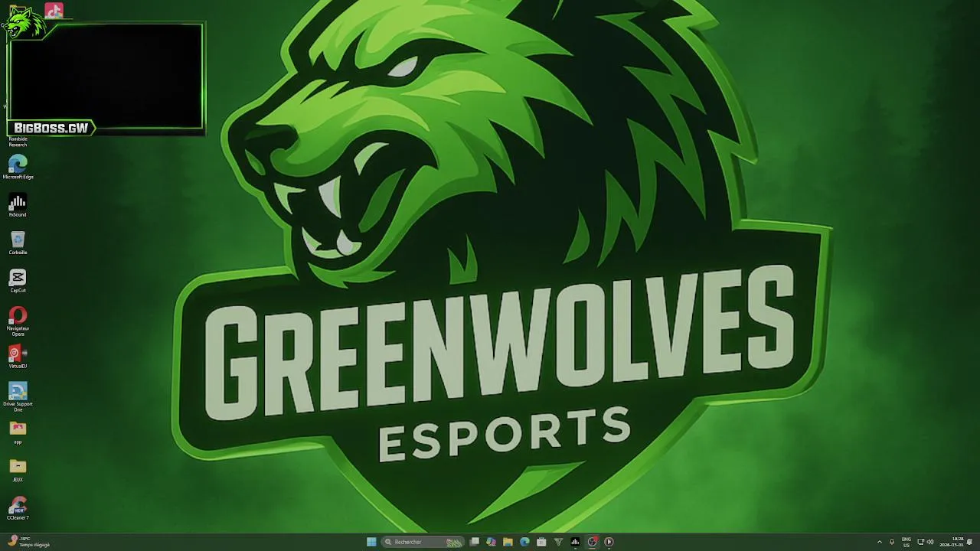Open the app folder on desktop
The height and width of the screenshot is (551, 980).
(x=18, y=432)
